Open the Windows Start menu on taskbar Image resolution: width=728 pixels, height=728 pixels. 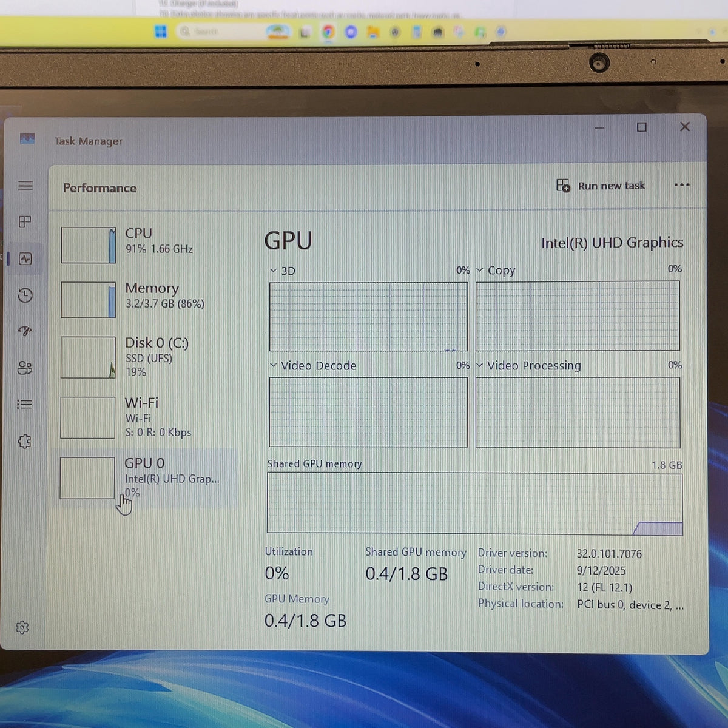(161, 32)
